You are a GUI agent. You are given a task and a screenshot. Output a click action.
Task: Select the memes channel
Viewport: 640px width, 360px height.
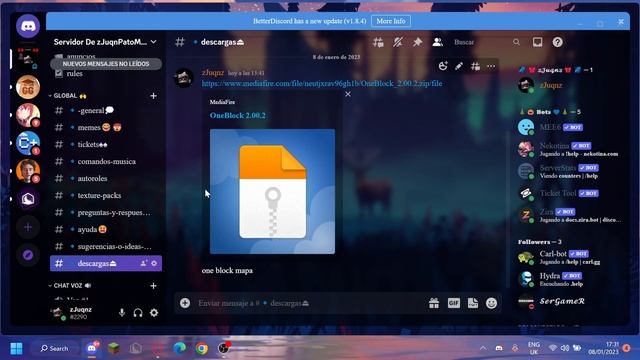[x=106, y=128]
